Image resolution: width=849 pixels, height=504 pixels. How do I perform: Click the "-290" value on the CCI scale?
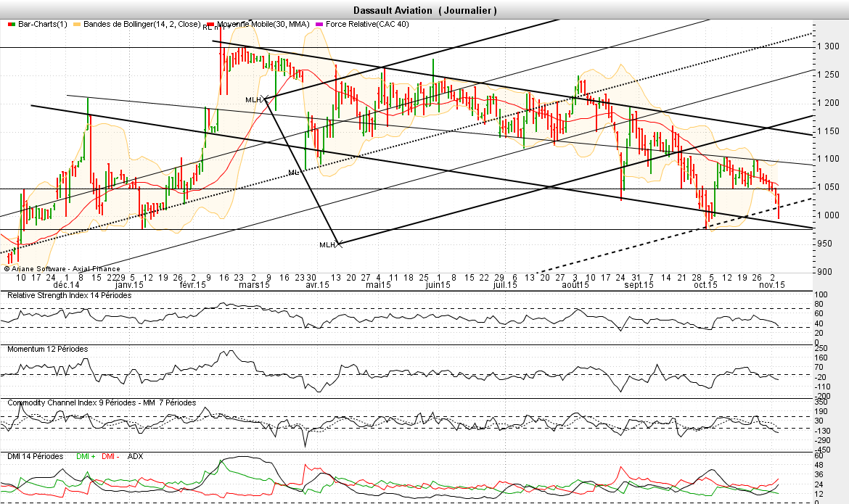[x=821, y=441]
